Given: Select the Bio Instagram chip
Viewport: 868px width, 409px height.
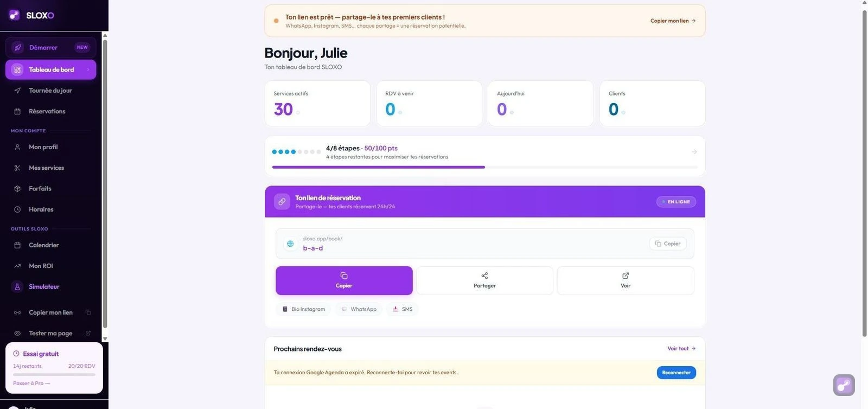Looking at the screenshot, I should point(303,309).
